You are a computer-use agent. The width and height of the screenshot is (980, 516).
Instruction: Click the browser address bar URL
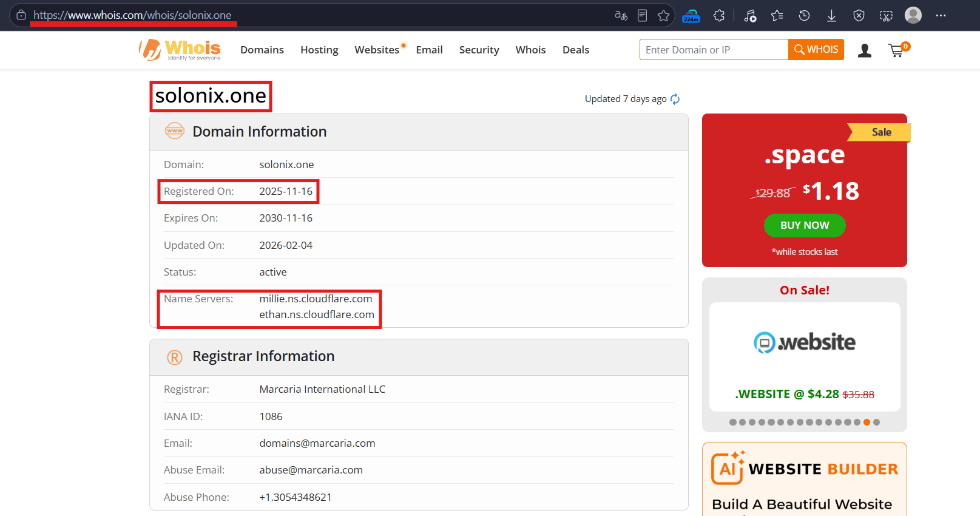132,15
